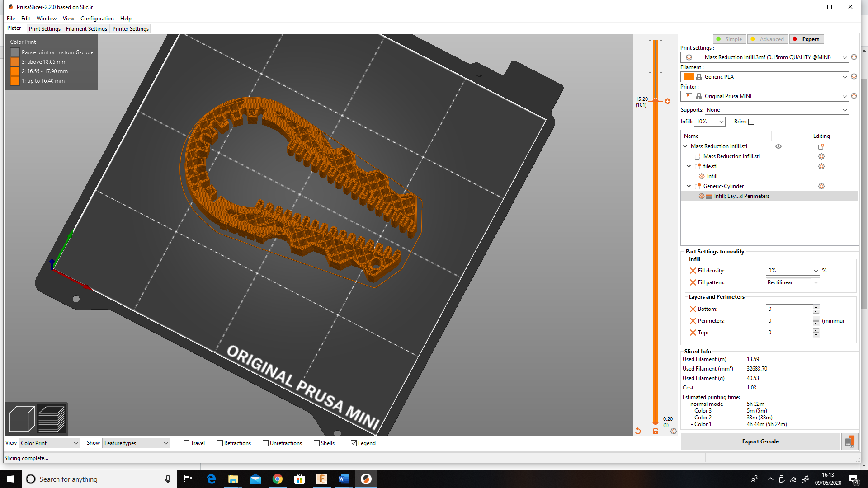Viewport: 868px width, 488px height.
Task: Enable Unretractions checkbox
Action: [x=265, y=443]
